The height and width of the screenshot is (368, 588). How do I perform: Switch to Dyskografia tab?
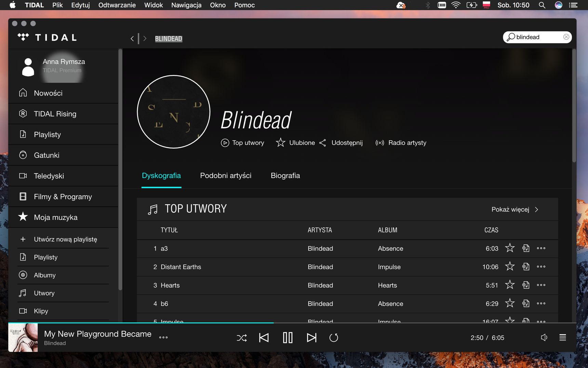pyautogui.click(x=161, y=176)
